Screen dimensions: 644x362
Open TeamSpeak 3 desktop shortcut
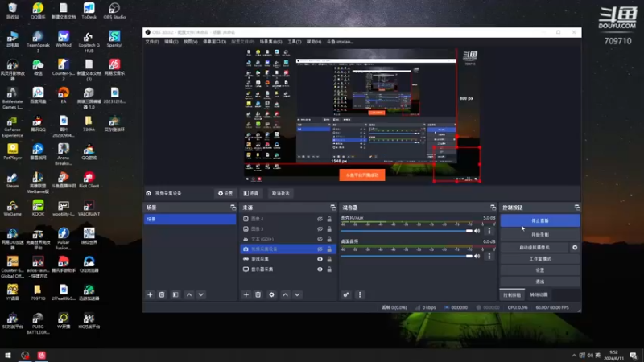38,42
